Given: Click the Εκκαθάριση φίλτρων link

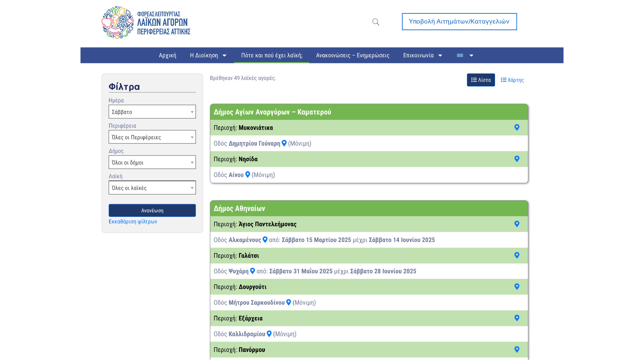Looking at the screenshot, I should (x=133, y=222).
